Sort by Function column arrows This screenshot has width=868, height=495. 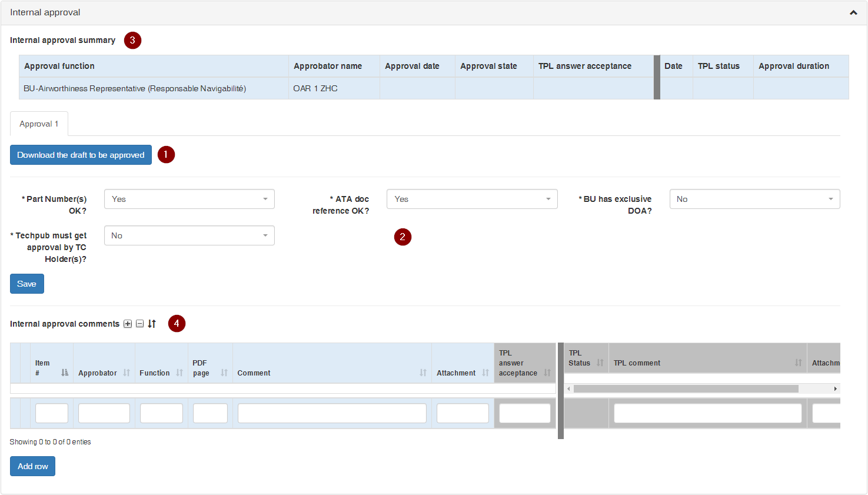(x=179, y=373)
